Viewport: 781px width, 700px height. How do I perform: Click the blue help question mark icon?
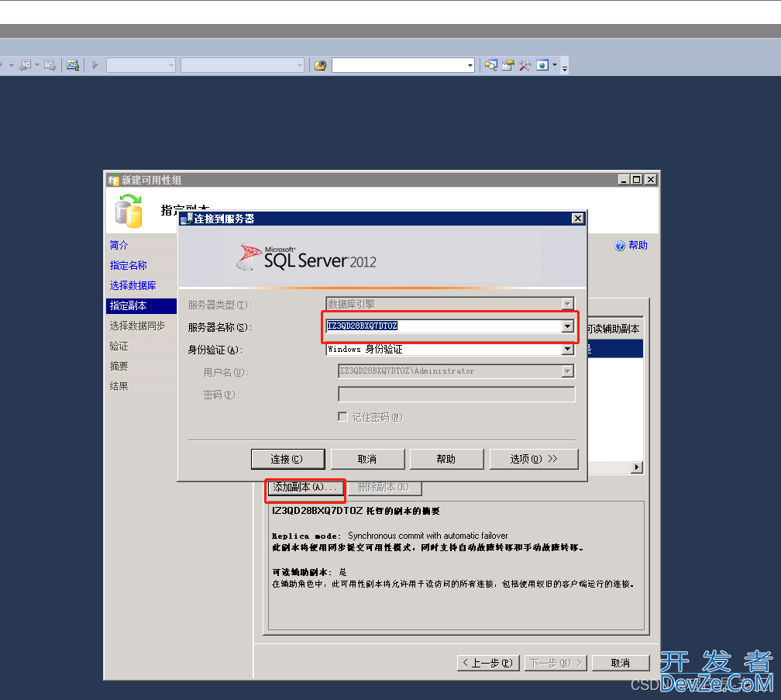coord(620,246)
